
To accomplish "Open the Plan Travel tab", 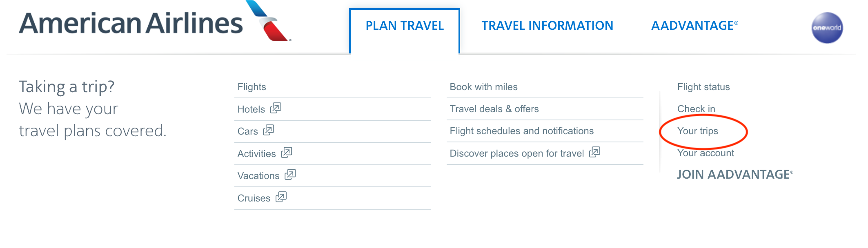I will pos(404,26).
